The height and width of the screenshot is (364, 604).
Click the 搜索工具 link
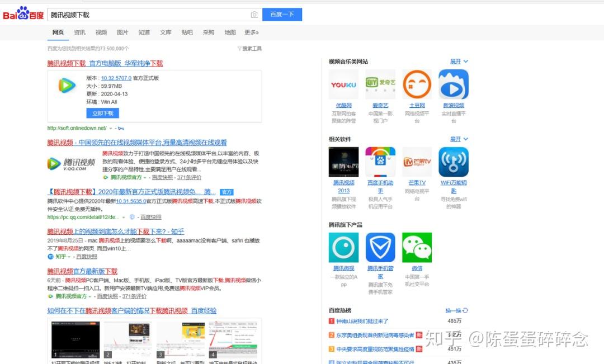[x=252, y=49]
